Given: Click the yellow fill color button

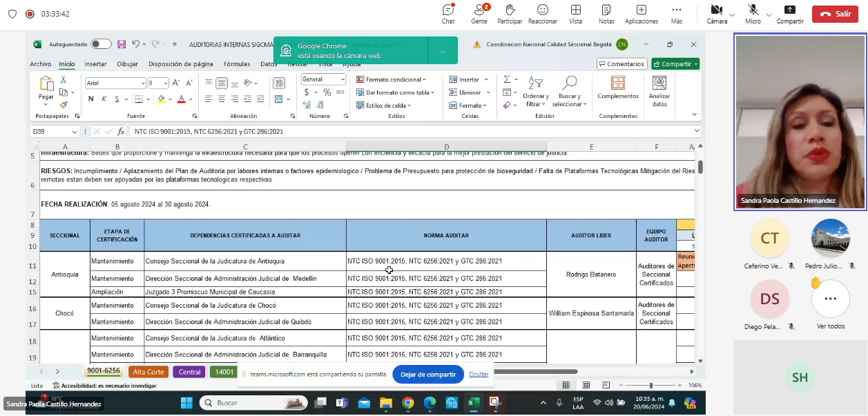Looking at the screenshot, I should [161, 99].
